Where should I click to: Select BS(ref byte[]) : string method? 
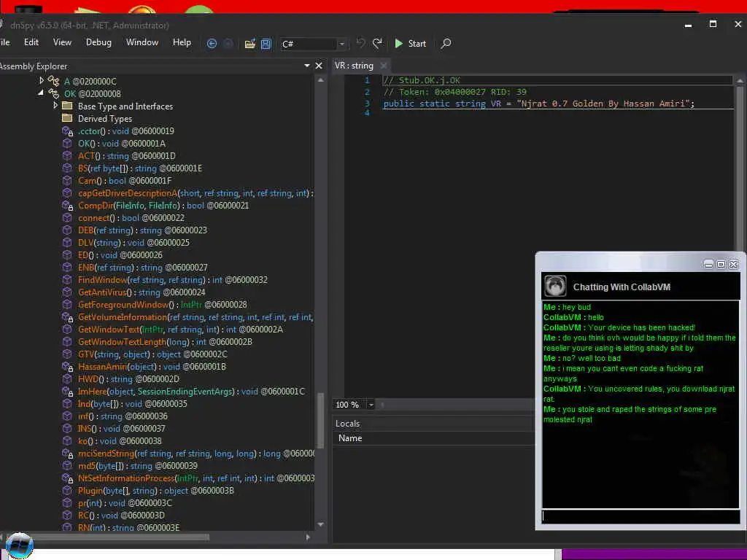point(140,168)
